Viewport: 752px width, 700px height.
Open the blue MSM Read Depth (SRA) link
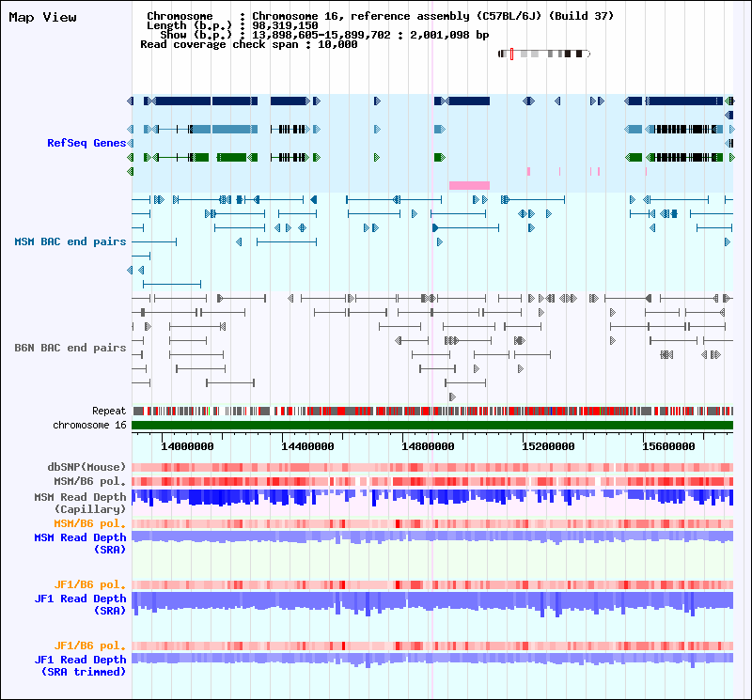coord(80,544)
